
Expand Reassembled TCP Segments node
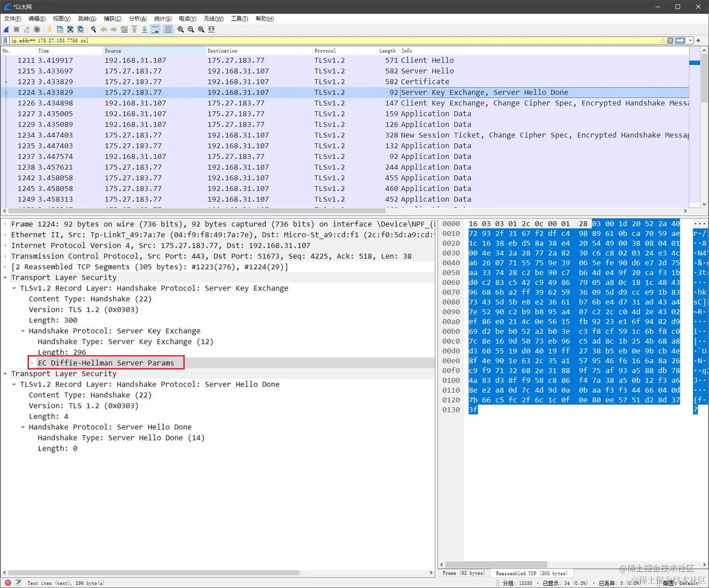5,267
